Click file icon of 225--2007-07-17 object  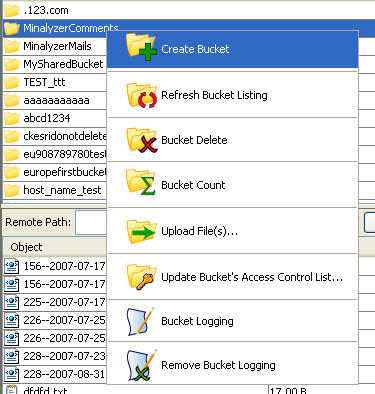12,302
